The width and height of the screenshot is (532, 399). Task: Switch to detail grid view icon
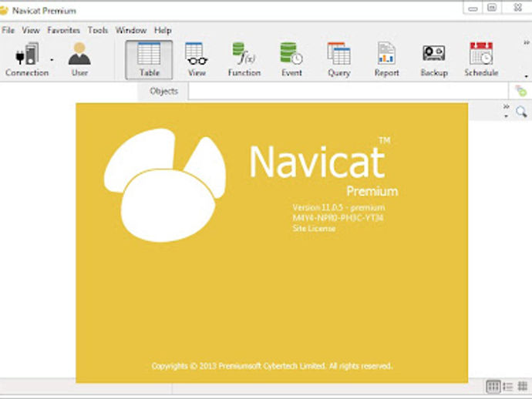coord(493,386)
